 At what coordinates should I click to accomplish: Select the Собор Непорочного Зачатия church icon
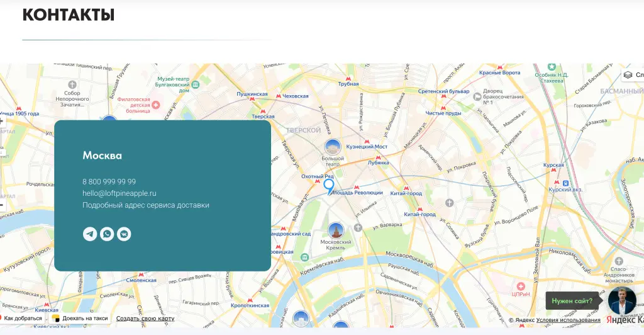click(x=72, y=84)
